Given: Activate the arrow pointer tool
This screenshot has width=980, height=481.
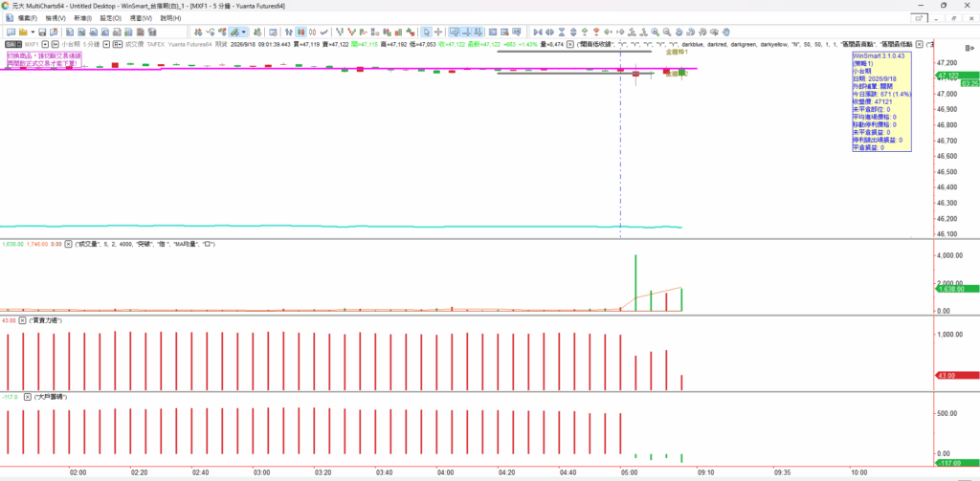Looking at the screenshot, I should pyautogui.click(x=426, y=32).
